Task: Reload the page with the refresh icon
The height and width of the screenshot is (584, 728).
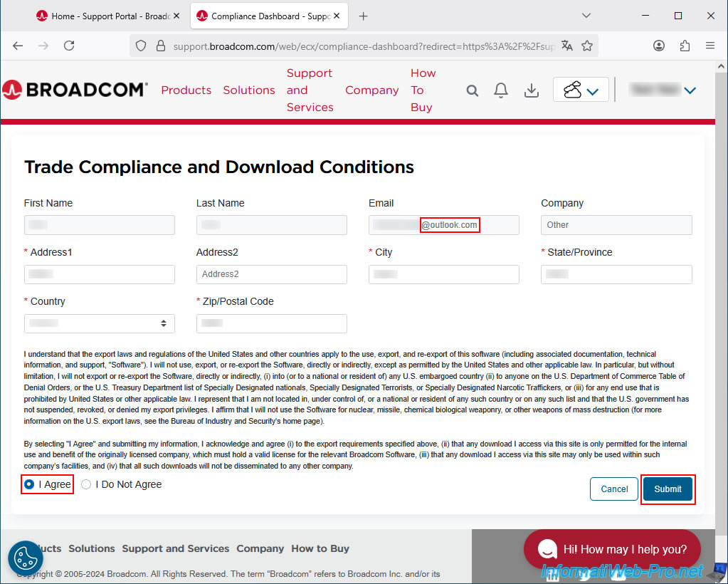Action: point(69,46)
